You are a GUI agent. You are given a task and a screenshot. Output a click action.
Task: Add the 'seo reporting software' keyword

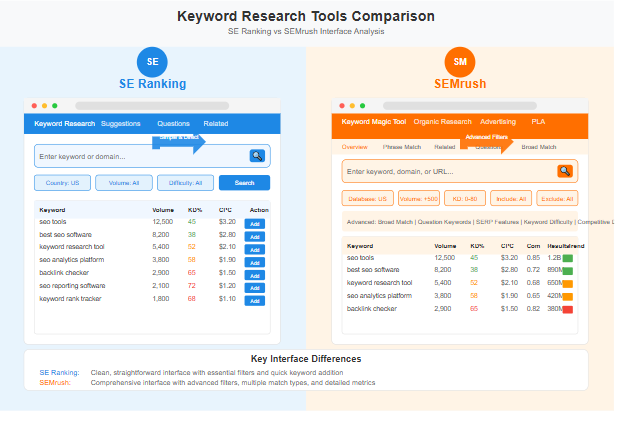pos(255,288)
